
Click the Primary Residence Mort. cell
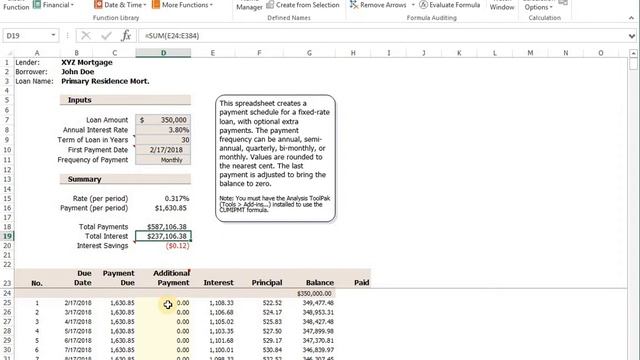pyautogui.click(x=105, y=81)
